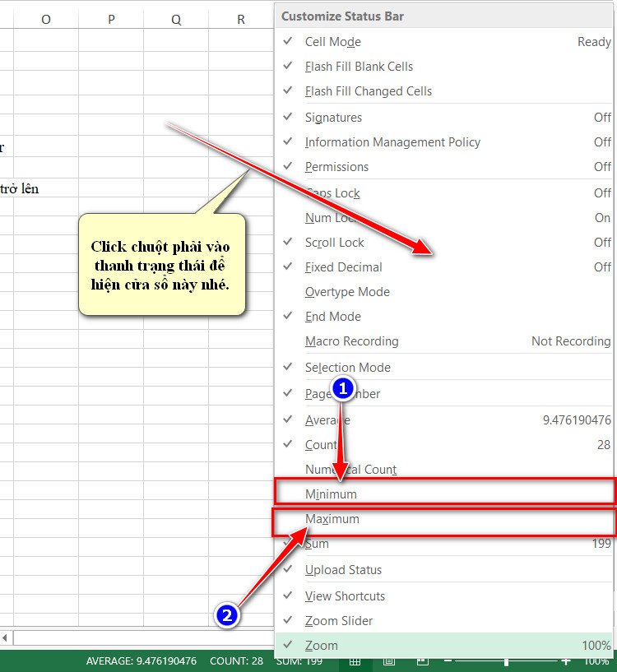The image size is (617, 672).
Task: Toggle Scroll Lock indicator option
Action: point(443,242)
